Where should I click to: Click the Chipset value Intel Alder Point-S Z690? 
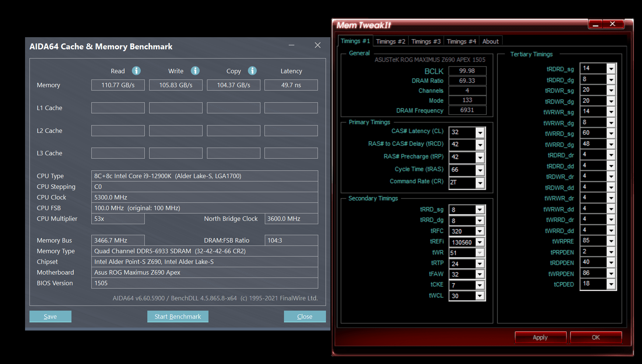pos(205,262)
